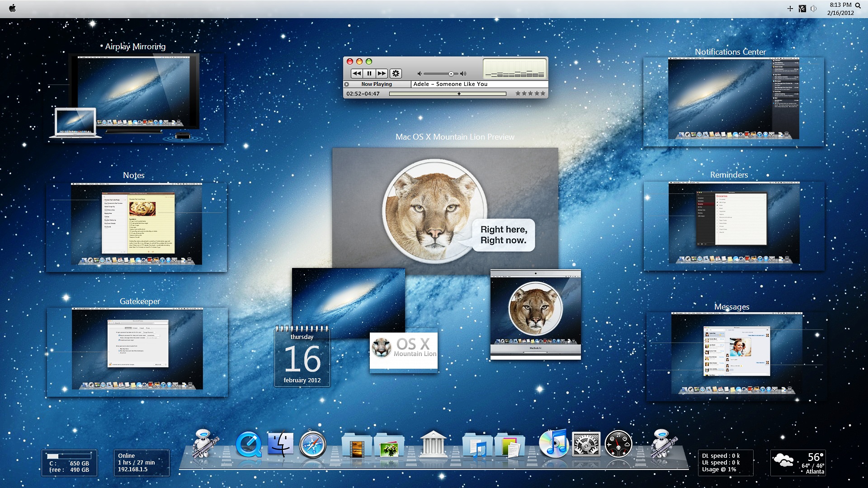Open Finder from the dock
This screenshot has height=488, width=868.
pyautogui.click(x=280, y=444)
